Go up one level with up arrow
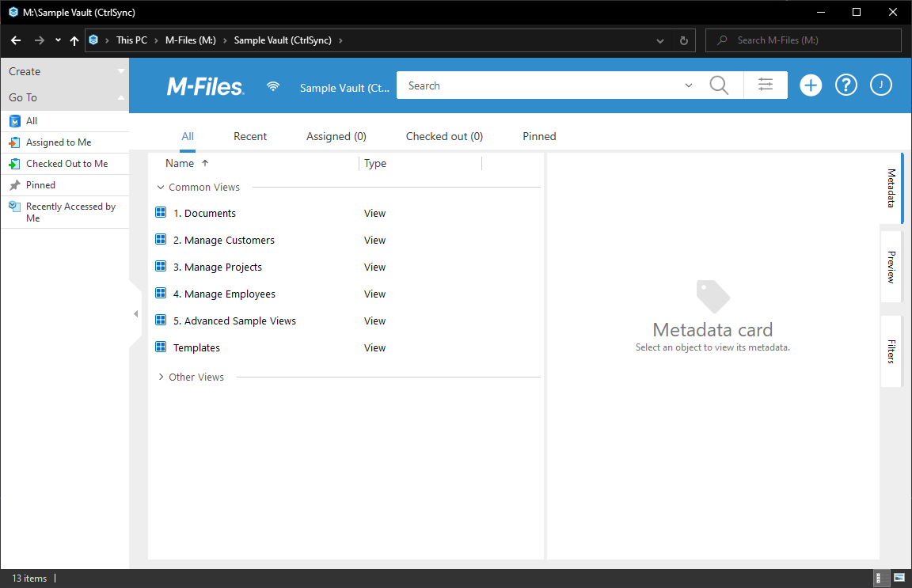This screenshot has height=588, width=912. pos(74,40)
